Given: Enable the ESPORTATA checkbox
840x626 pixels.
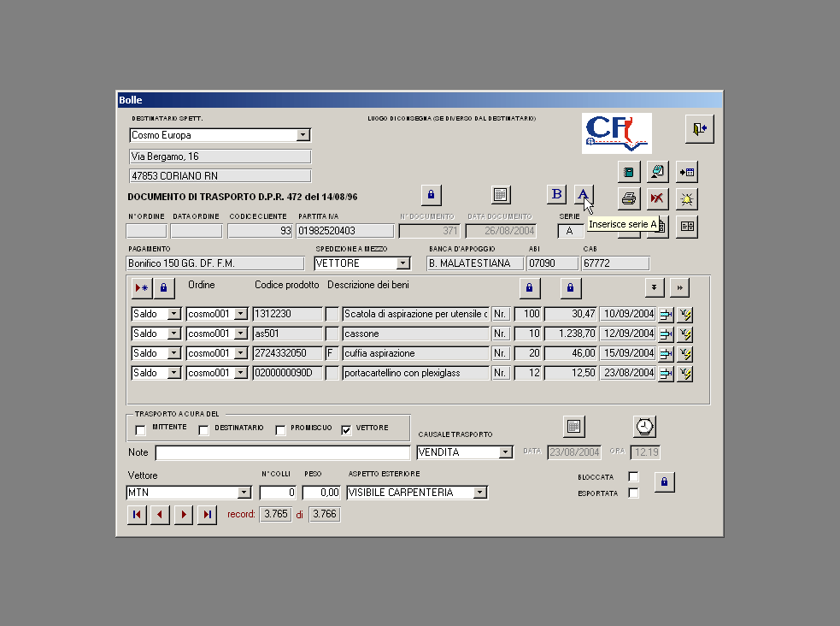Looking at the screenshot, I should (x=633, y=493).
